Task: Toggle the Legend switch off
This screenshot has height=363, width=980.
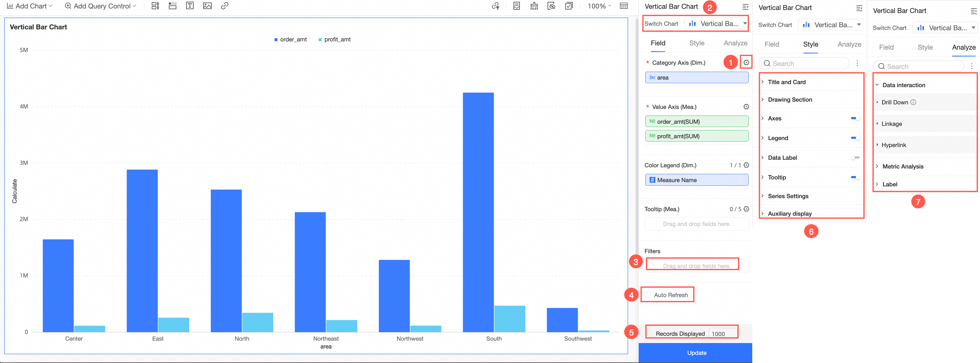Action: (855, 138)
